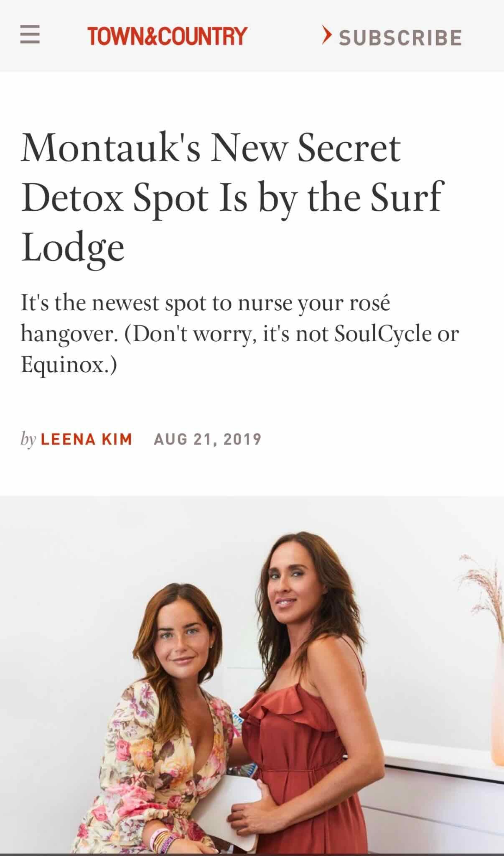504x856 pixels.
Task: Click the word hangover in the subheading
Action: [66, 334]
